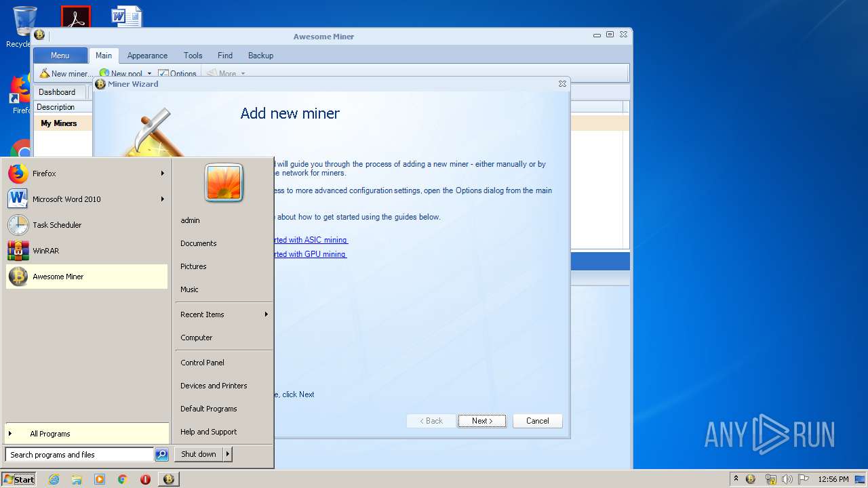Click the search magnifier button in Start menu
Viewport: 868px width, 488px height.
pos(161,455)
